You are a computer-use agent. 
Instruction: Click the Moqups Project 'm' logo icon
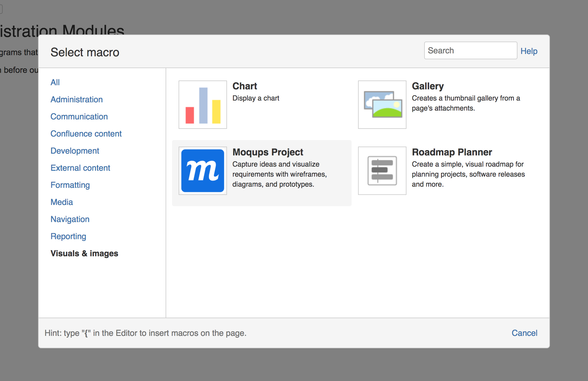[x=202, y=170]
